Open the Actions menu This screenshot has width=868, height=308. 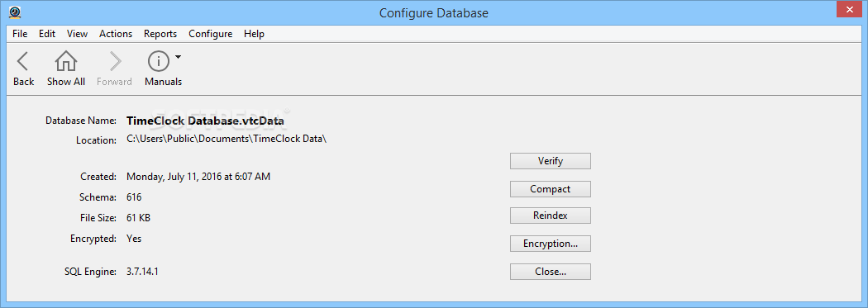(116, 34)
